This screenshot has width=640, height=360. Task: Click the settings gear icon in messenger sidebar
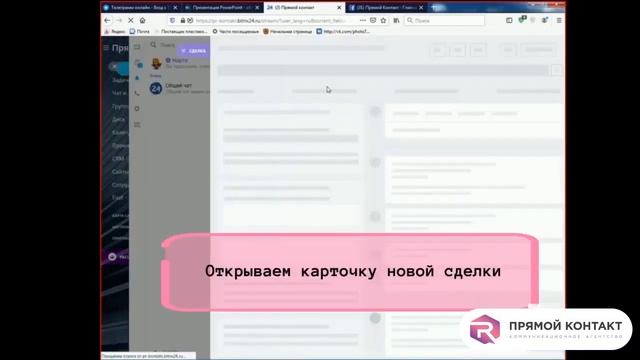[137, 109]
